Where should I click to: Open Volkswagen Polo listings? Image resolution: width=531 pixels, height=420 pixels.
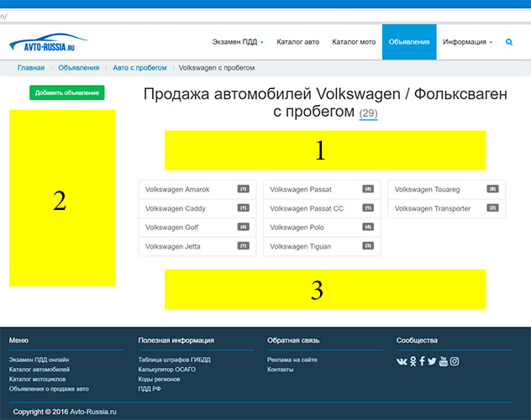pos(322,228)
